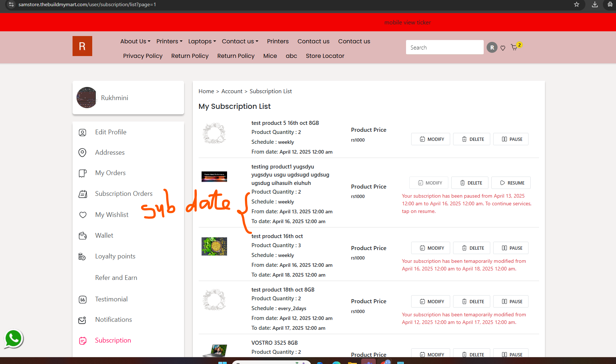Open the WhatsApp chat floating icon
The width and height of the screenshot is (616, 364).
click(13, 339)
